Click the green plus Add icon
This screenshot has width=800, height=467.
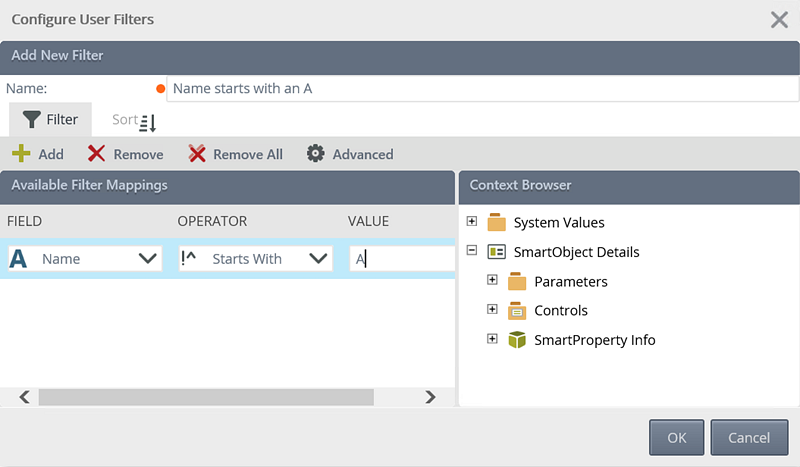click(21, 154)
